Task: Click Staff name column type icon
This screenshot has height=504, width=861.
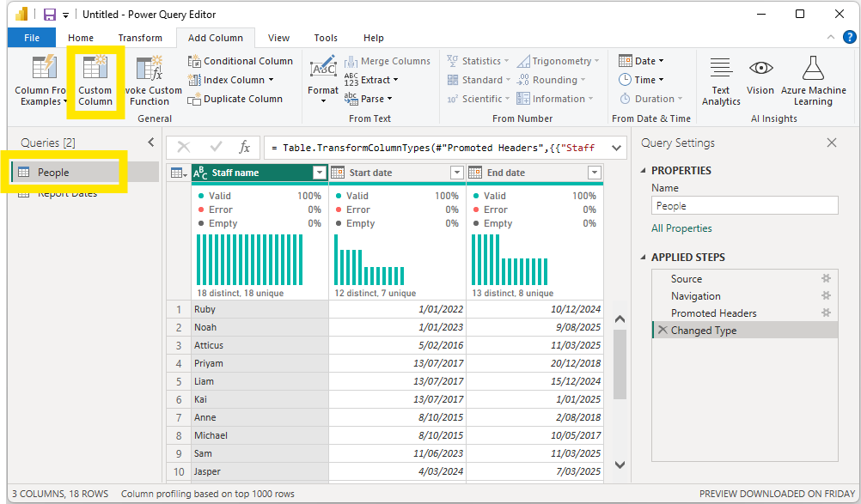Action: point(200,173)
